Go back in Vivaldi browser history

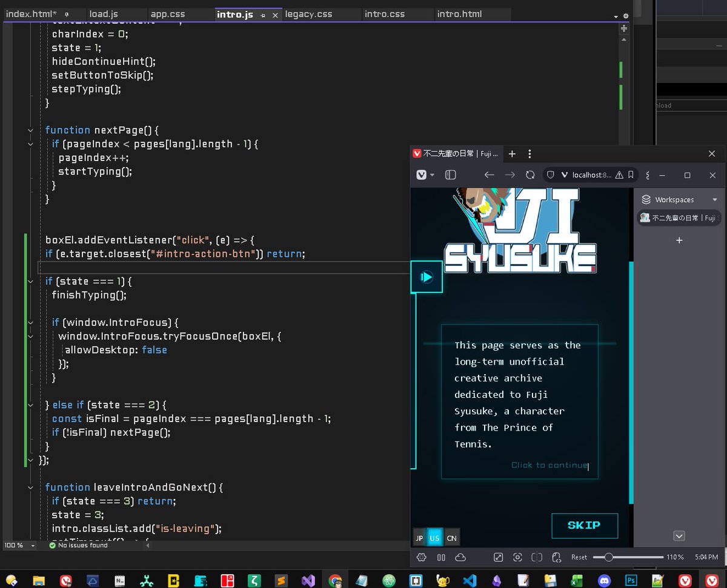(490, 174)
